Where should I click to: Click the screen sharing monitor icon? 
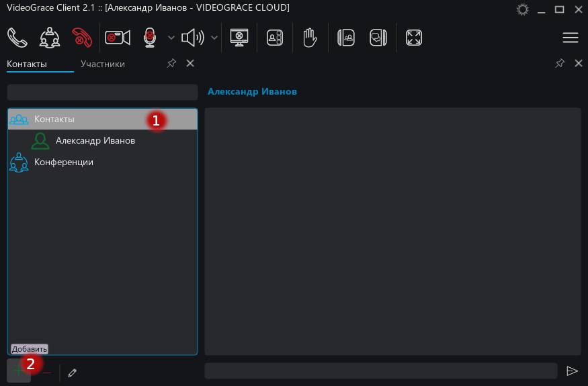coord(240,38)
